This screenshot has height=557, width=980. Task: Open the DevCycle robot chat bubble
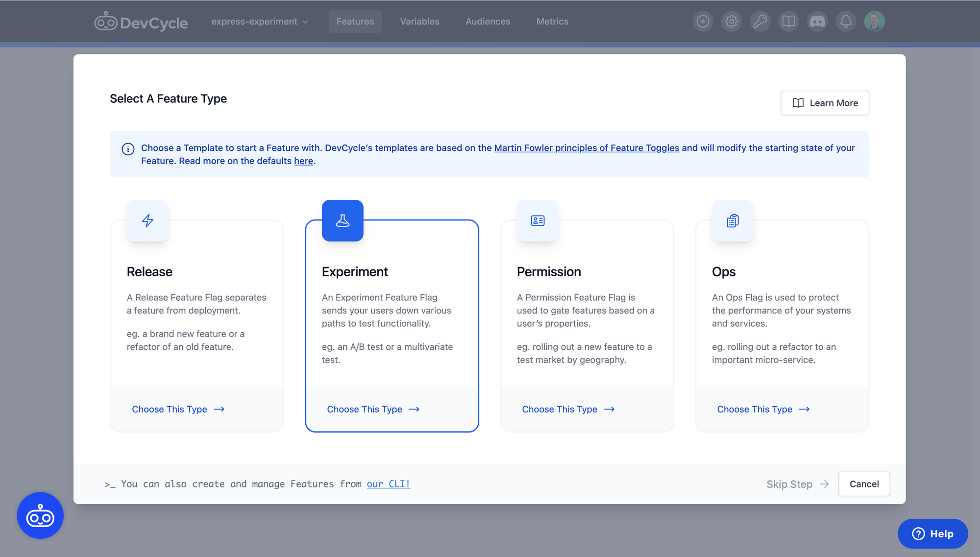click(x=40, y=515)
